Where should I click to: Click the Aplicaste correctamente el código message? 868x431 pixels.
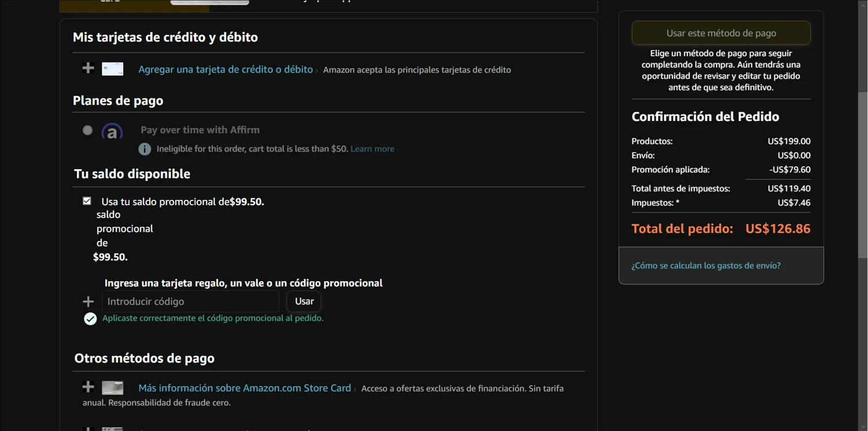click(x=213, y=318)
